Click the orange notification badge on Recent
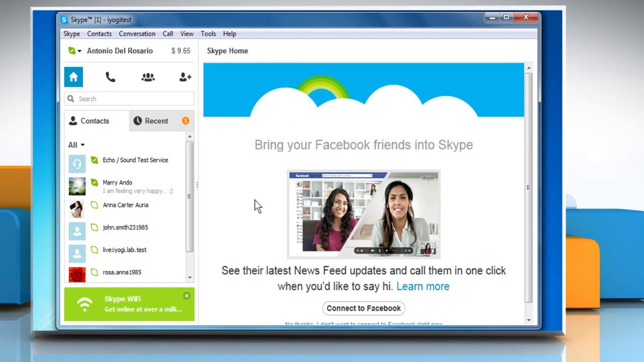Image resolution: width=644 pixels, height=362 pixels. (186, 121)
